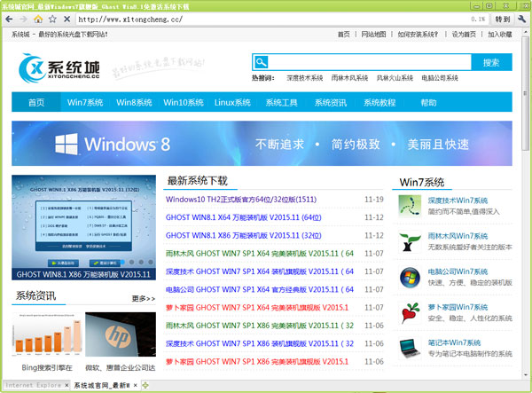
Task: Click the magnifier icon in search box
Action: pos(261,62)
